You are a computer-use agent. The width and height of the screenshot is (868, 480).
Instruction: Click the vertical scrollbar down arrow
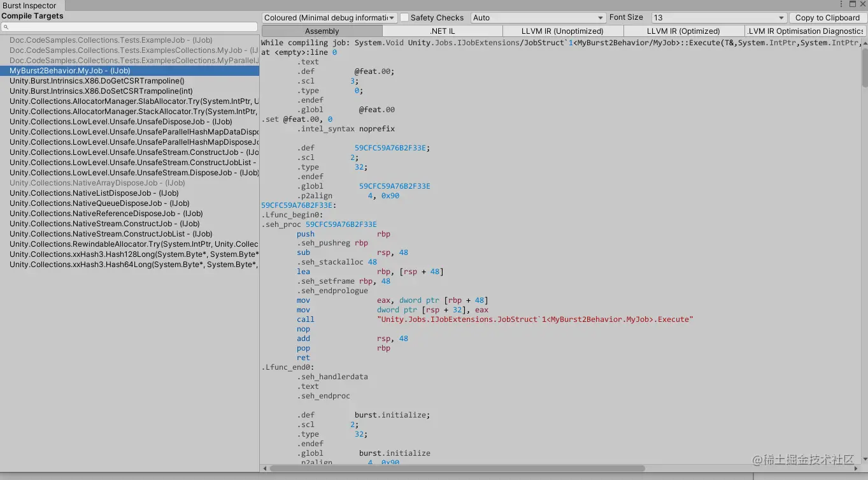(x=864, y=460)
